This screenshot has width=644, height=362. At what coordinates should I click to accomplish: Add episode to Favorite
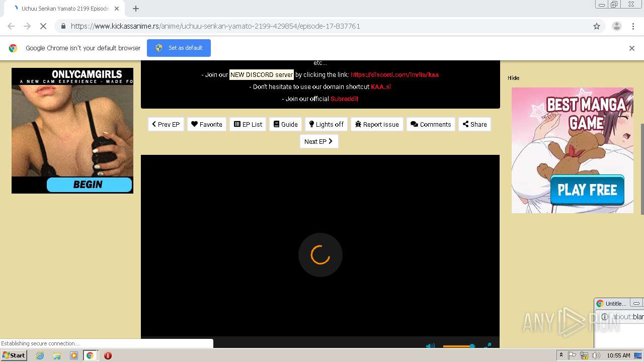click(x=206, y=124)
